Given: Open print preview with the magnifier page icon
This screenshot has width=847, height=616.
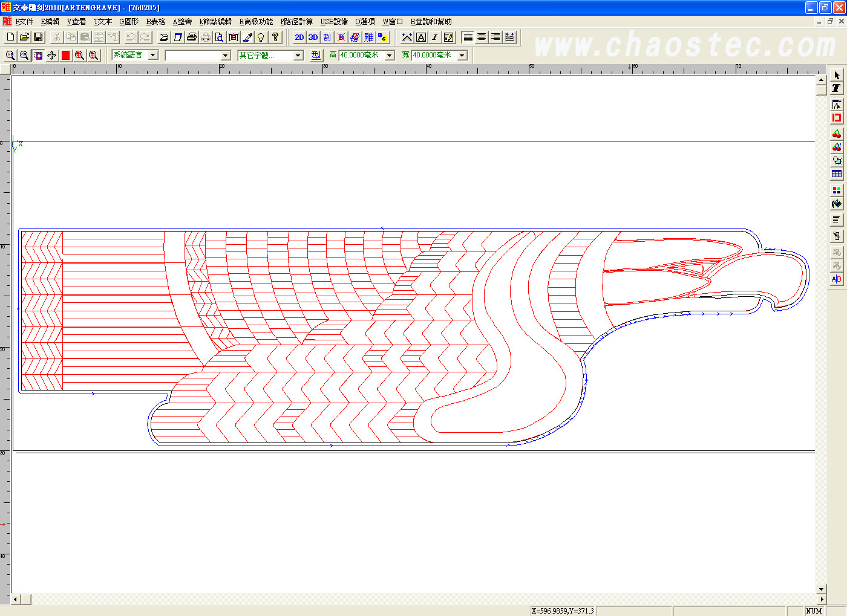Looking at the screenshot, I should coord(220,37).
